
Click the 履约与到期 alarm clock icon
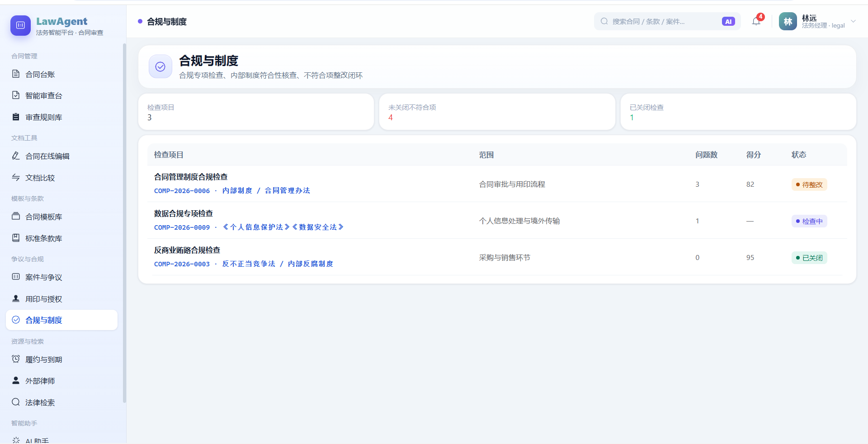pos(16,359)
